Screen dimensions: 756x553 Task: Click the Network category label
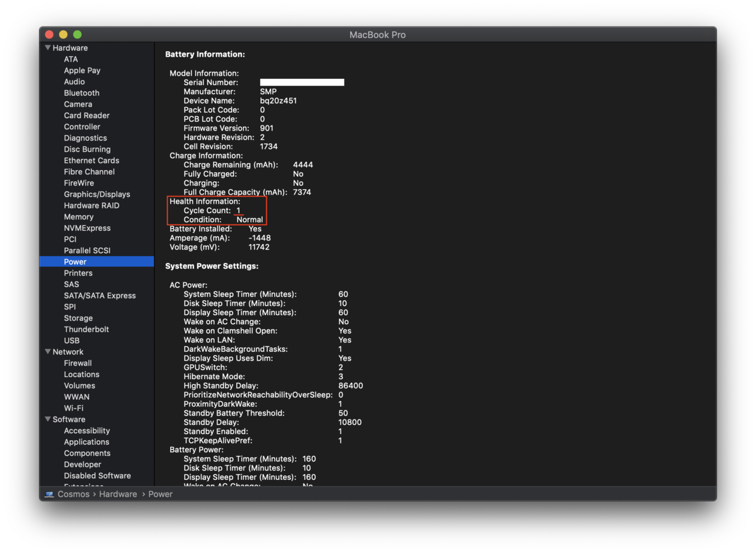click(x=68, y=352)
